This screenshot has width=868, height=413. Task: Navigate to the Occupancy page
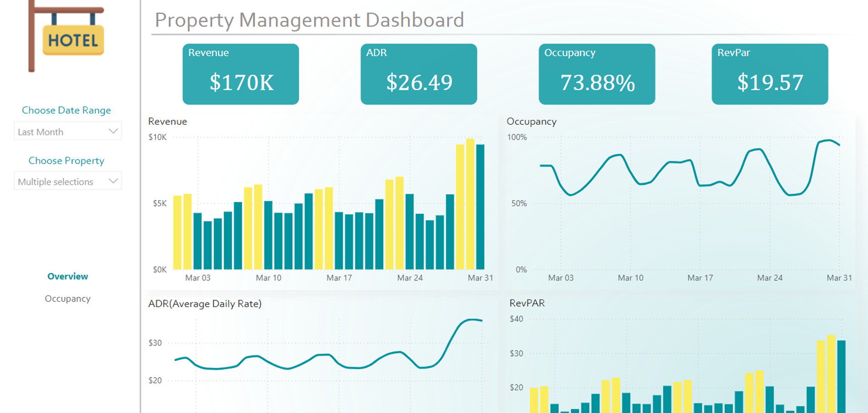click(67, 299)
